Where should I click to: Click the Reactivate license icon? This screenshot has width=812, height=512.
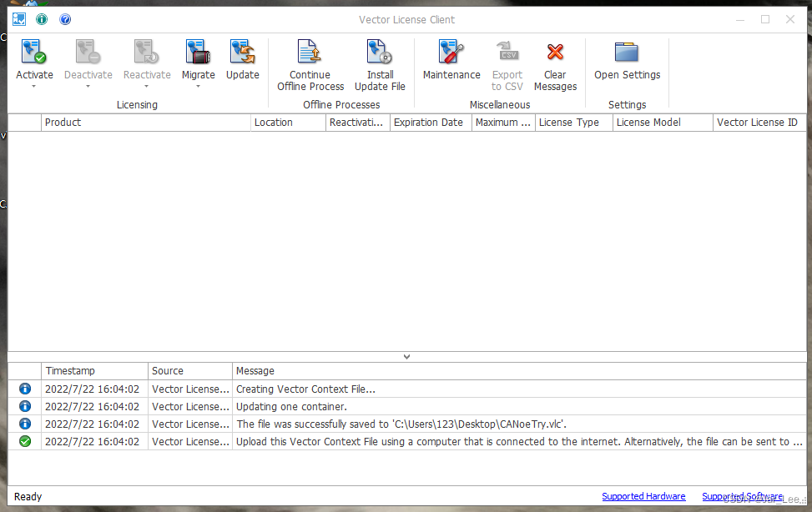pyautogui.click(x=147, y=52)
